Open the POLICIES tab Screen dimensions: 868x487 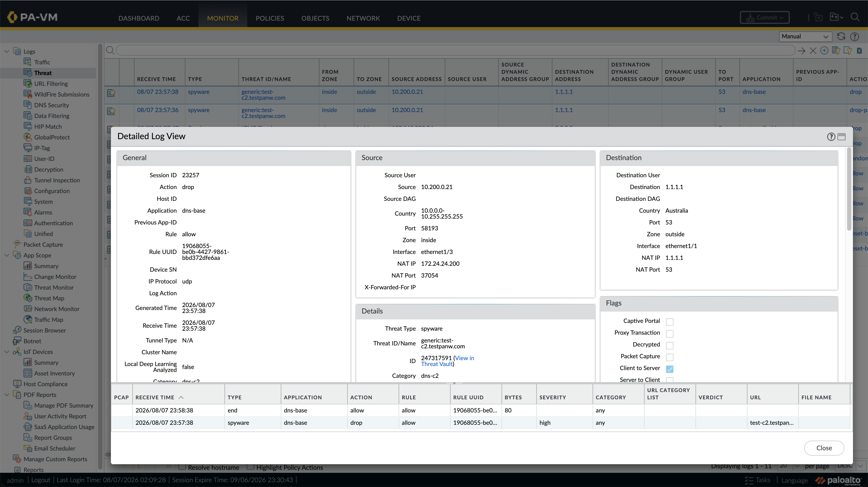[x=270, y=18]
